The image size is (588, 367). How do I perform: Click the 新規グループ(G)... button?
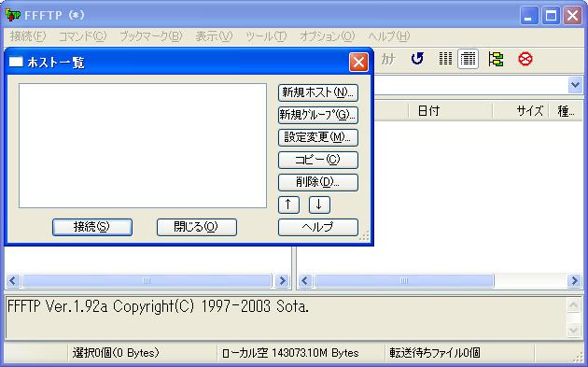pyautogui.click(x=318, y=115)
